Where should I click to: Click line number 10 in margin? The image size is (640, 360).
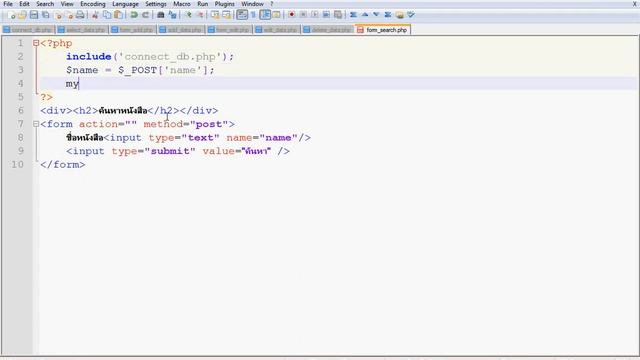tap(18, 164)
